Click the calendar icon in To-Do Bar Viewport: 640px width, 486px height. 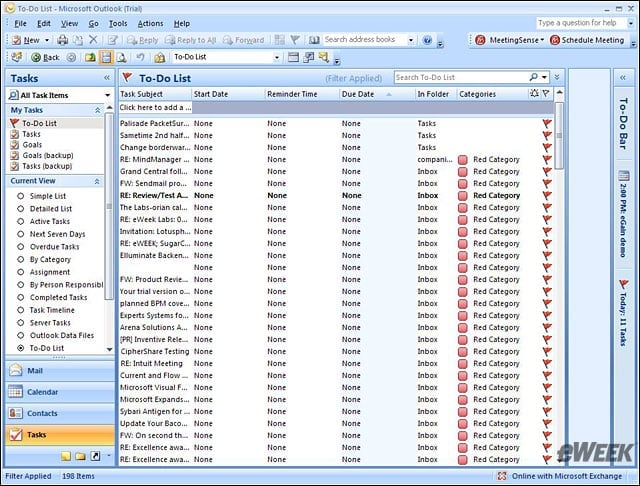[624, 176]
